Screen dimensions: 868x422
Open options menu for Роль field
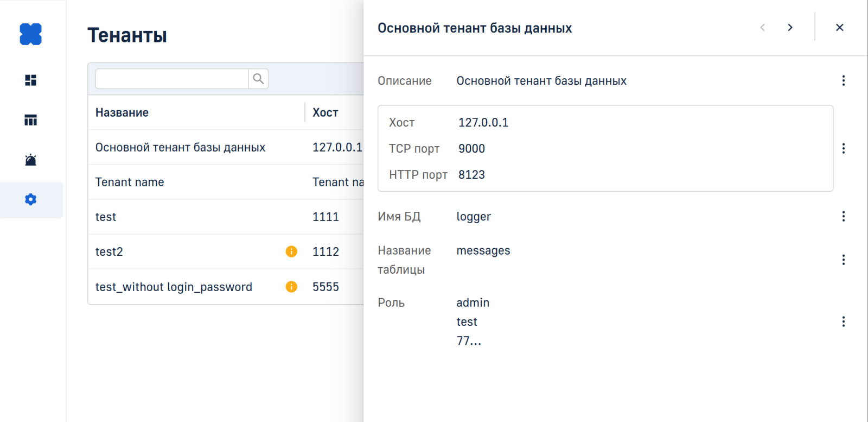click(843, 322)
